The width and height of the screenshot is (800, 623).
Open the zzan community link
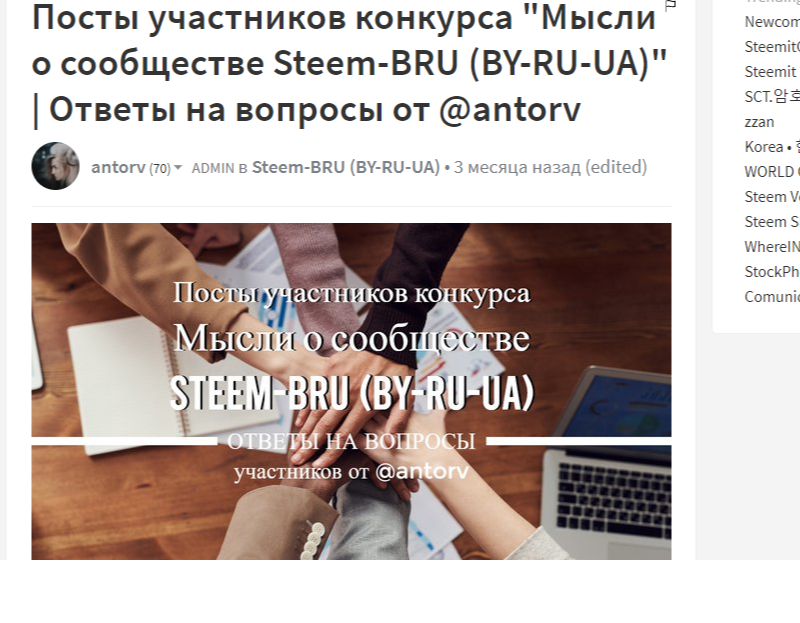(x=759, y=122)
